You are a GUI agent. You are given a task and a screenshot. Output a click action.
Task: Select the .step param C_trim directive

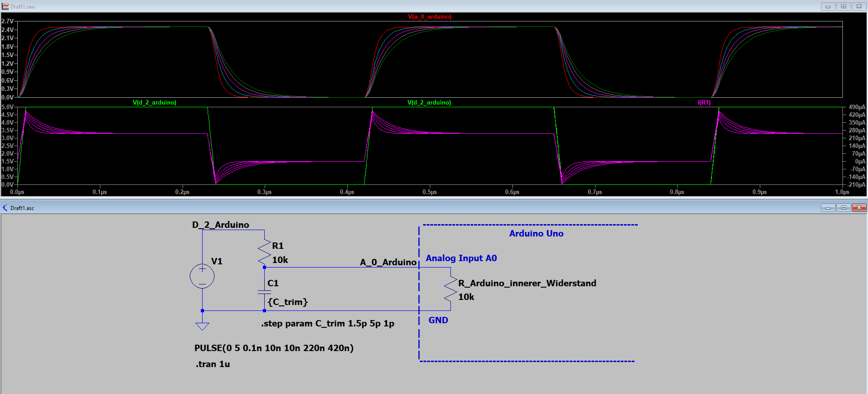[327, 324]
